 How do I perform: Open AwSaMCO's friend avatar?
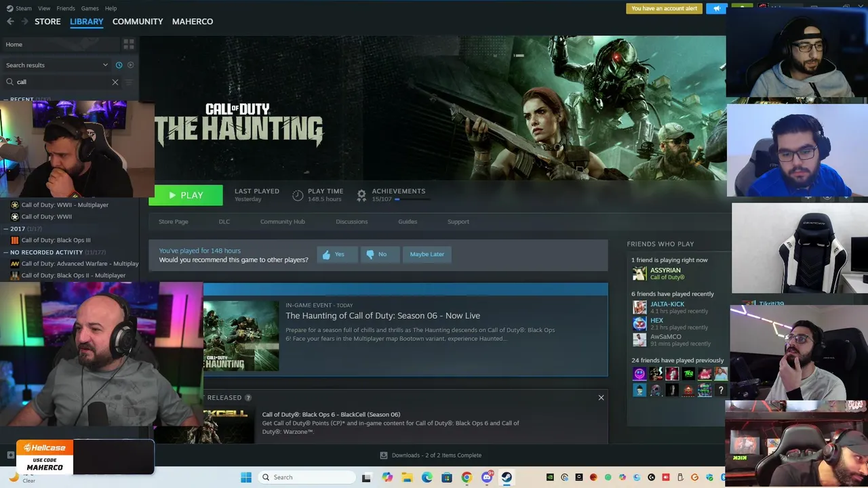pos(639,340)
